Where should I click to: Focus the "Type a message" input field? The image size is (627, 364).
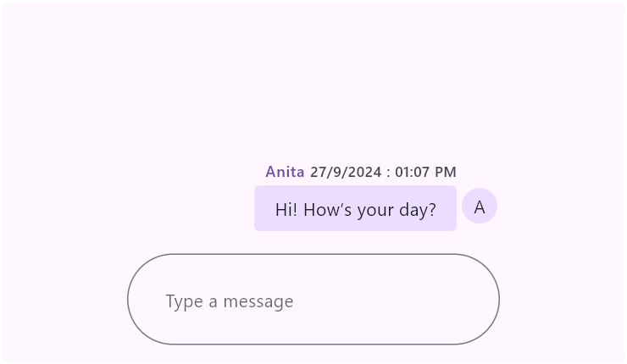point(313,300)
